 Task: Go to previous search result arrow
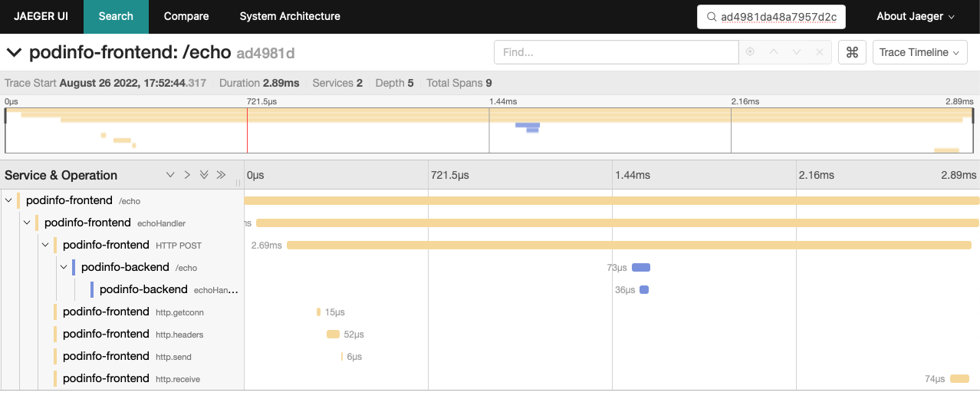[x=773, y=52]
